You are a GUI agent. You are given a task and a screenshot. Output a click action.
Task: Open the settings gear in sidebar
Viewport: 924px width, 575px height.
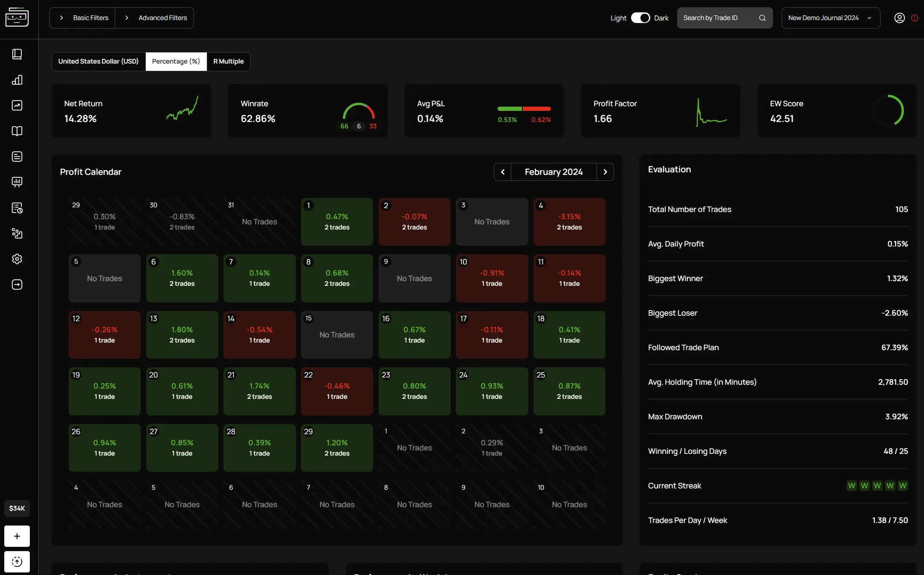pyautogui.click(x=17, y=259)
